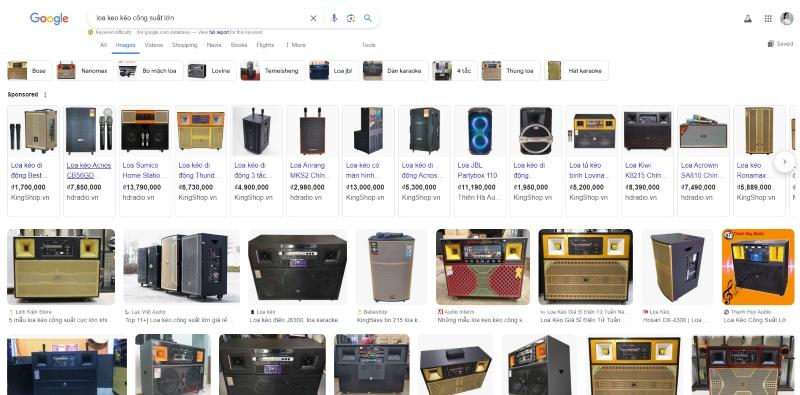Filter by Loa jbl chip
Image resolution: width=800 pixels, height=395 pixels.
(x=333, y=71)
